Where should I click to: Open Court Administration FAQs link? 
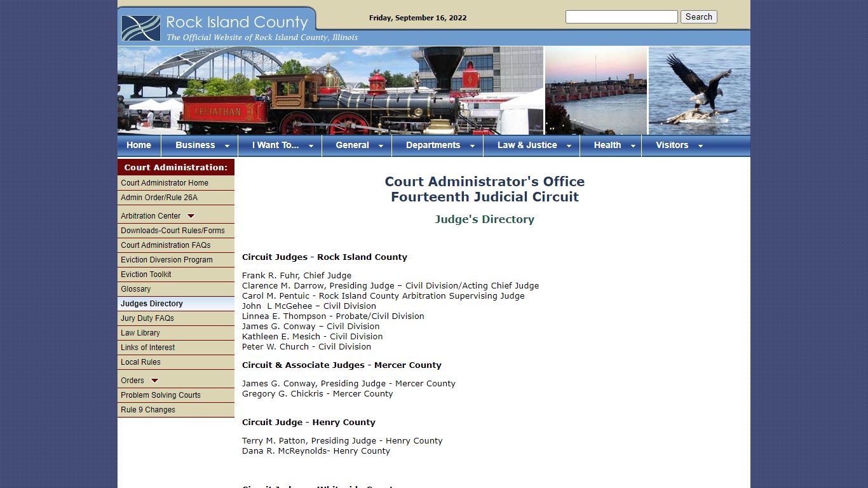[x=176, y=245]
